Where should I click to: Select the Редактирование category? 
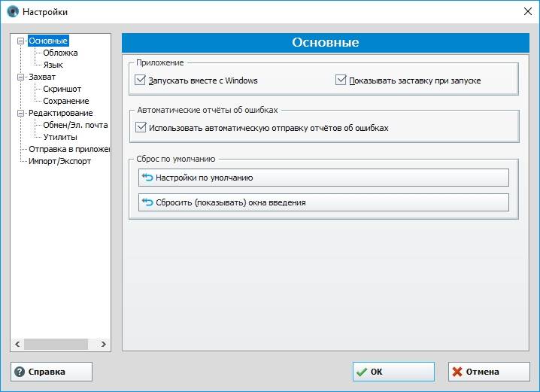pyautogui.click(x=61, y=113)
